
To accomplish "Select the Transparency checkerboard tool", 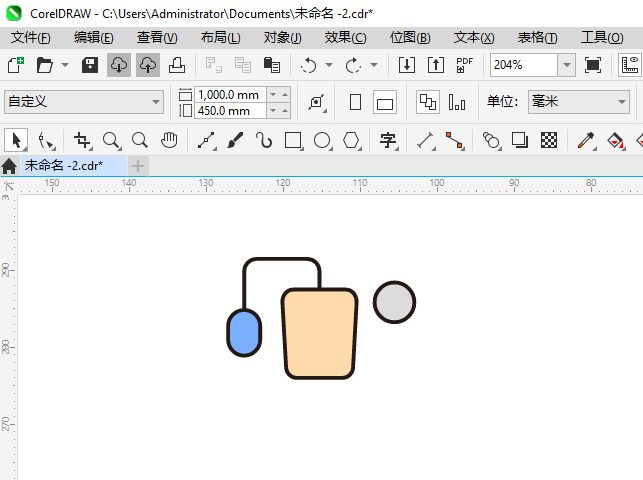I will click(x=548, y=140).
